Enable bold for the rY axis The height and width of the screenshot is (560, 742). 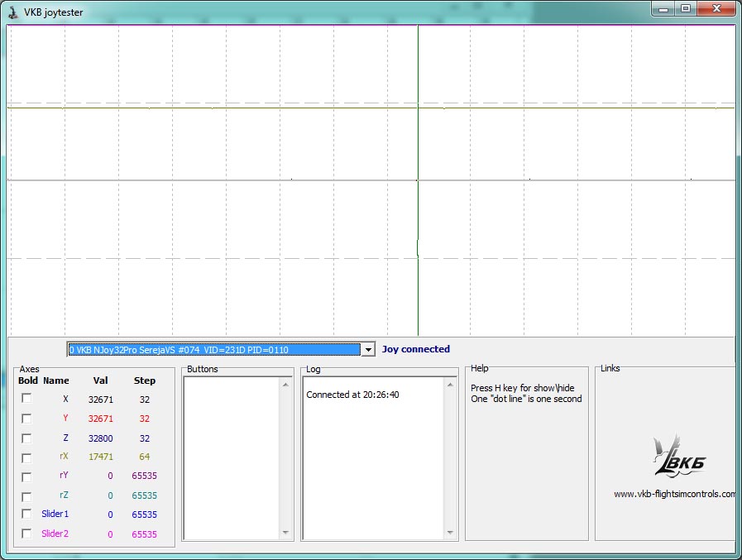coord(26,477)
